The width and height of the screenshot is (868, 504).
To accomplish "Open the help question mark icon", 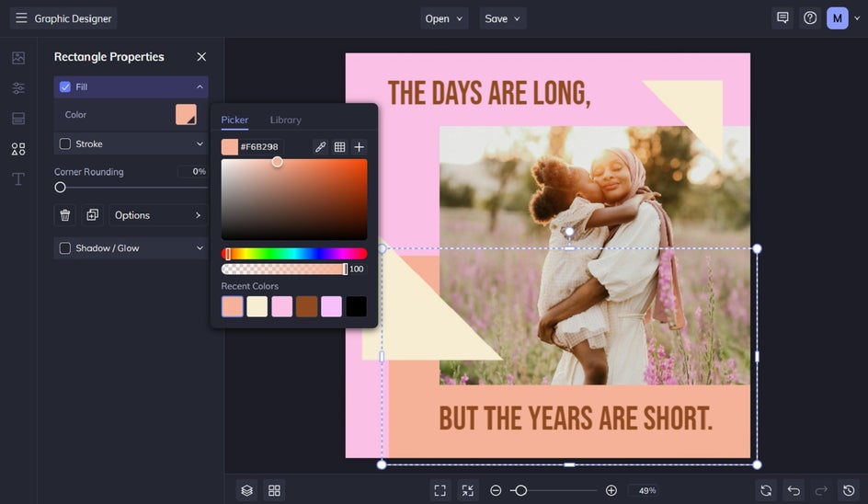I will point(810,18).
